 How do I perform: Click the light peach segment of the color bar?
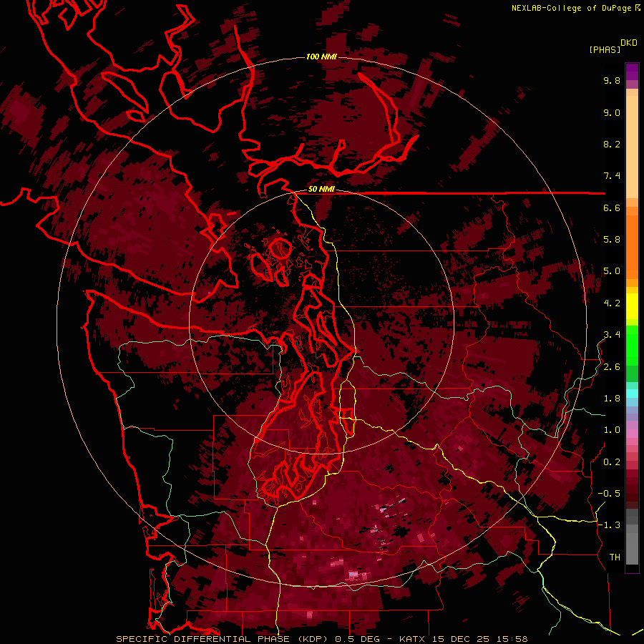(632, 147)
